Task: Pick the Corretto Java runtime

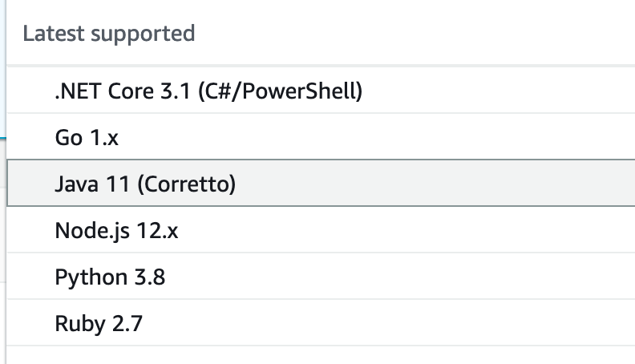Action: point(145,184)
